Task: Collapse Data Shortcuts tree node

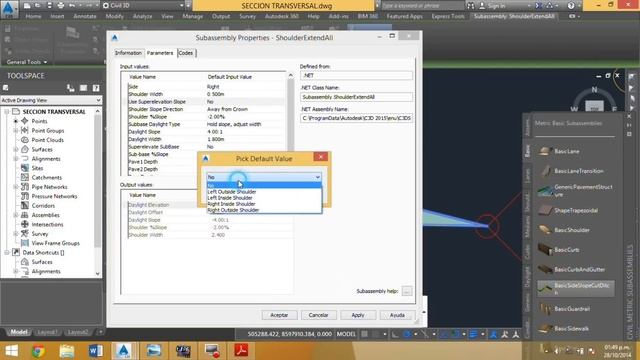Action: (7, 253)
